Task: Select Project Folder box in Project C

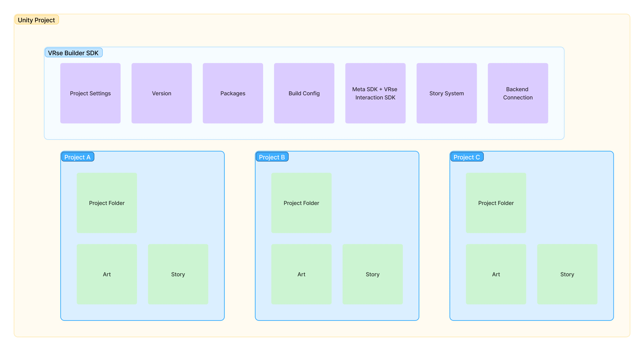Action: click(496, 203)
